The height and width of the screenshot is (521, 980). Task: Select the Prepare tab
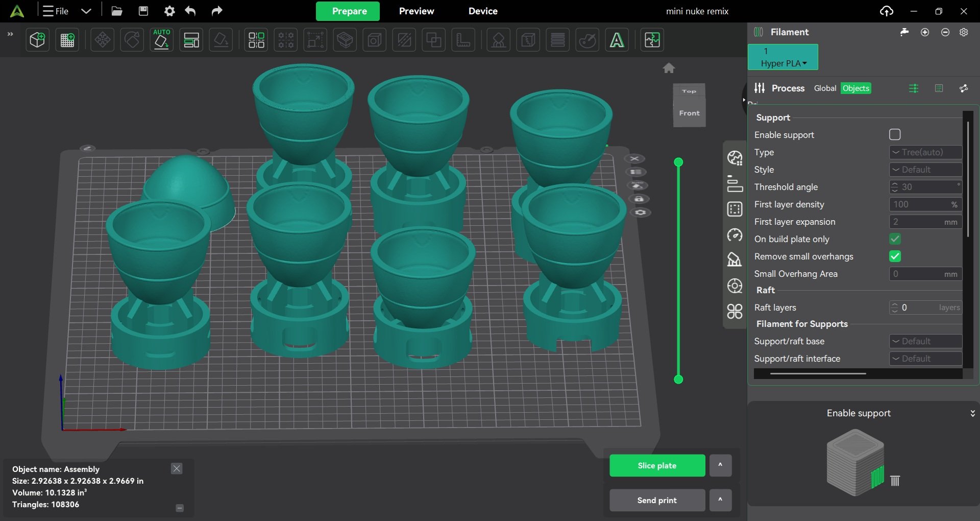coord(348,11)
